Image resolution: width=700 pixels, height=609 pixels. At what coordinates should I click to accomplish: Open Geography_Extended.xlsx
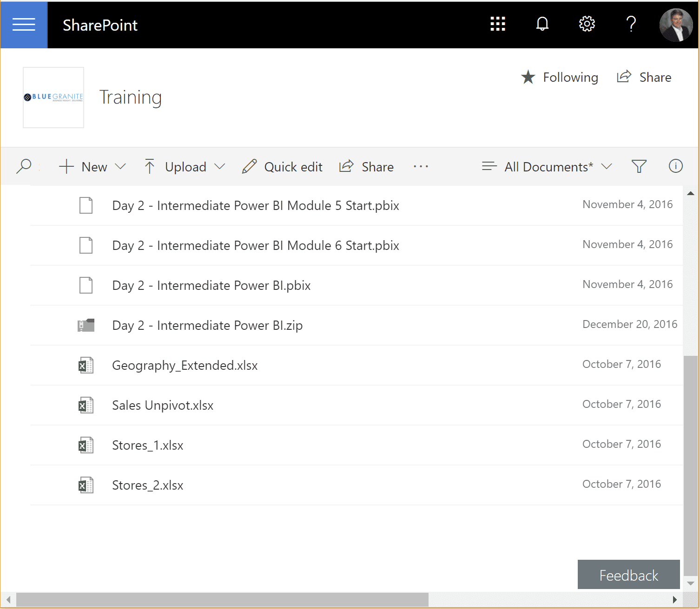coord(185,366)
